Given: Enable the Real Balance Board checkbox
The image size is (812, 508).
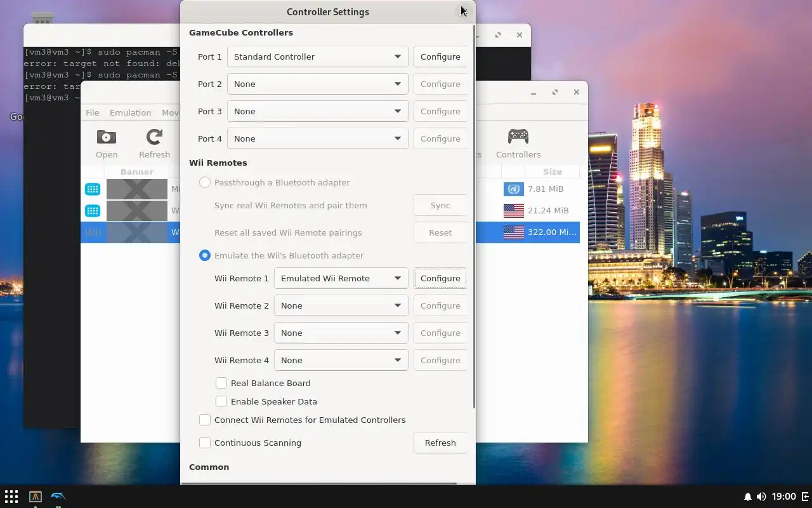Looking at the screenshot, I should [221, 383].
